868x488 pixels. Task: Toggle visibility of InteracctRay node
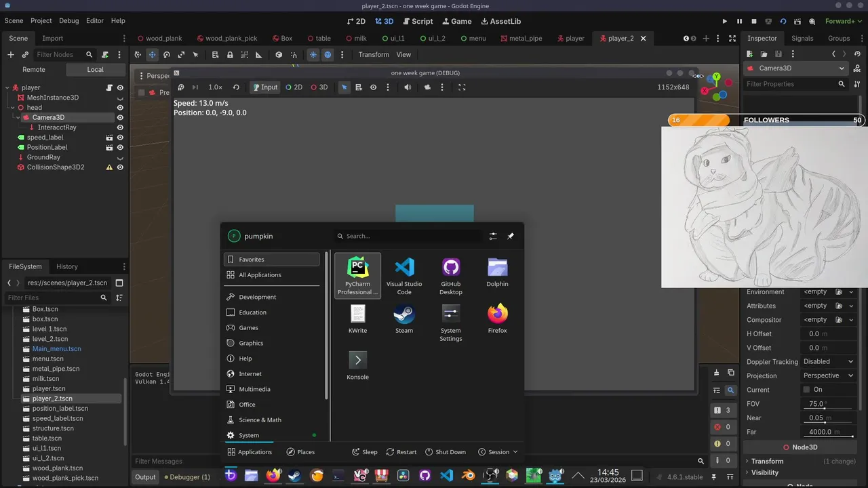(x=120, y=127)
